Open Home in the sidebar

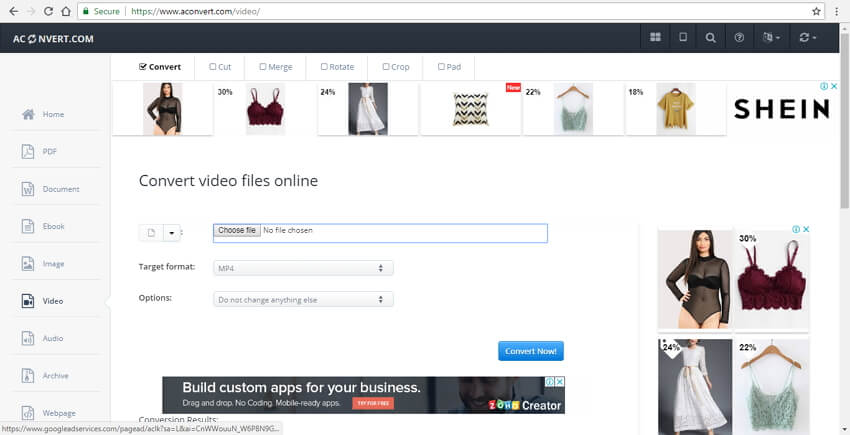pos(55,114)
